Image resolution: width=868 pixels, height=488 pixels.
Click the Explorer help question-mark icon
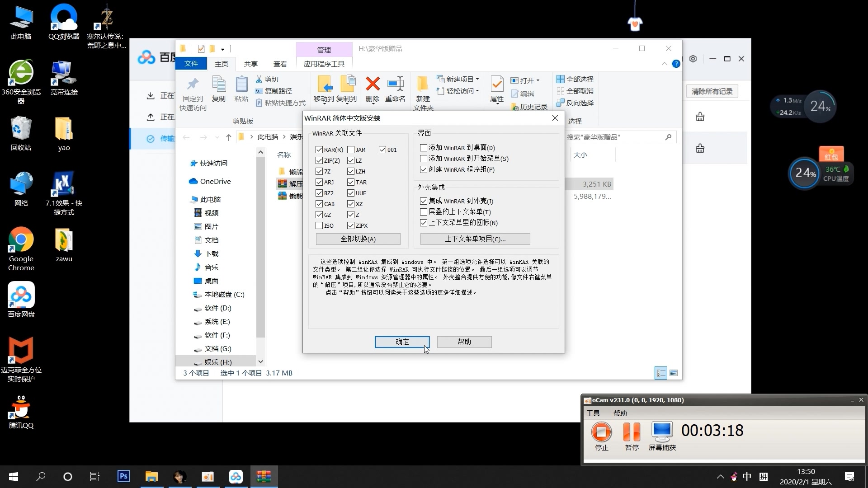[676, 64]
